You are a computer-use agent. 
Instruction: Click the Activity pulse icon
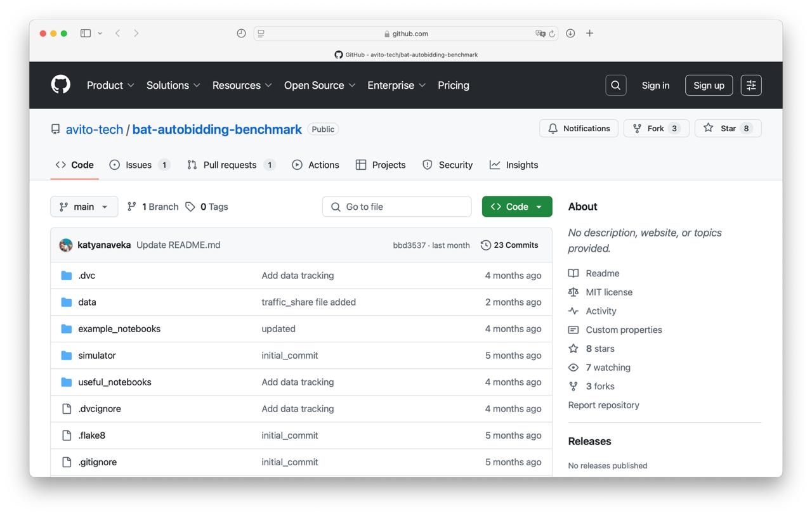(573, 311)
